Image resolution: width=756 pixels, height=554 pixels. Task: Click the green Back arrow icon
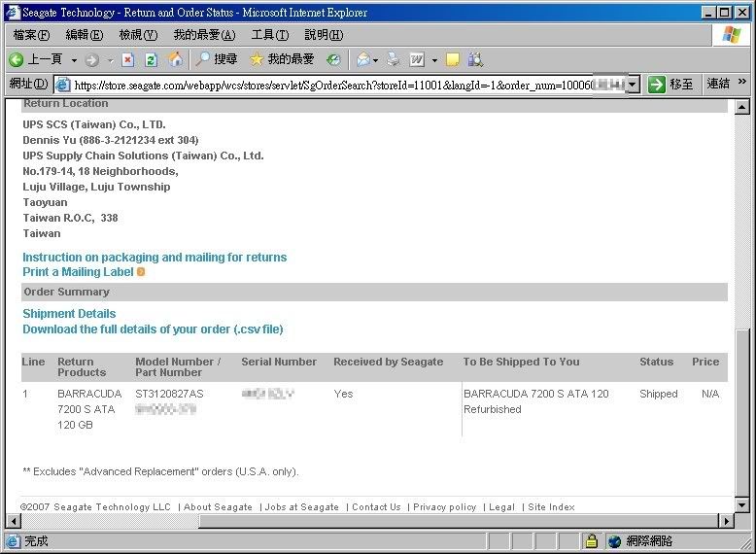[16, 59]
